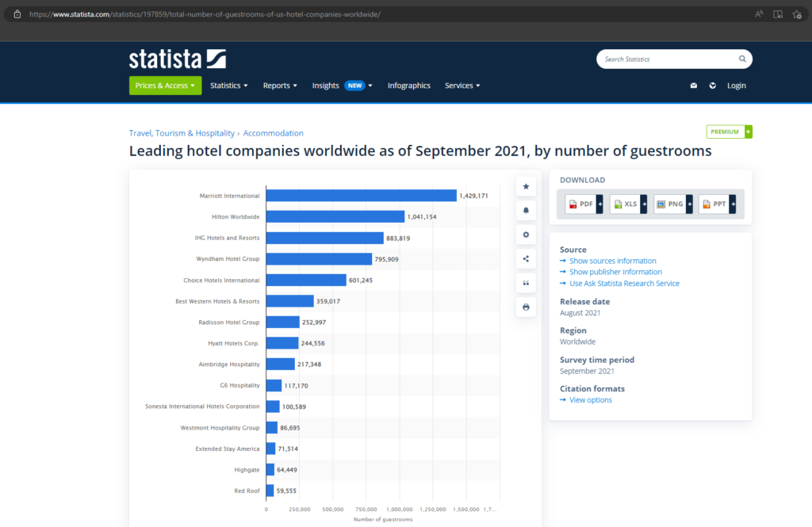Expand the Insights menu
The height and width of the screenshot is (527, 812).
(342, 86)
